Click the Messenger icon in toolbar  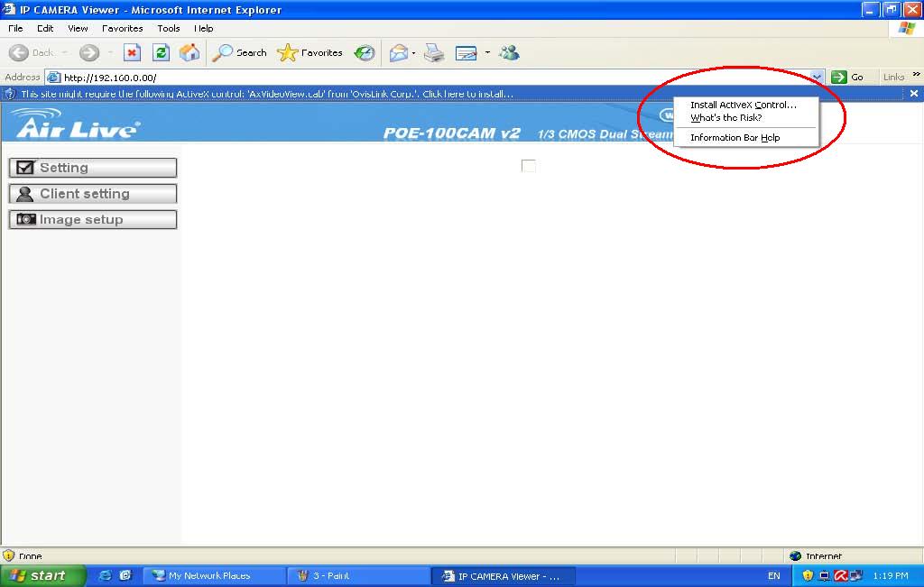510,53
